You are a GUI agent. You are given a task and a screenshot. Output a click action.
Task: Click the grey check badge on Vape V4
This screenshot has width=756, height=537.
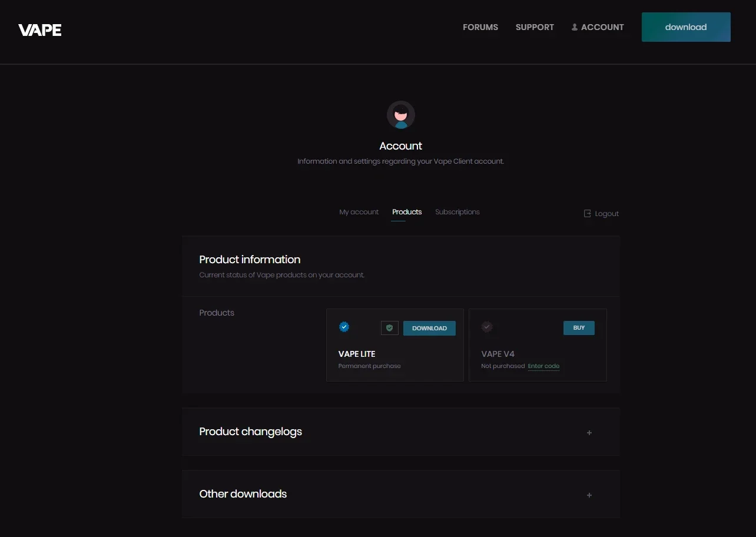[487, 327]
